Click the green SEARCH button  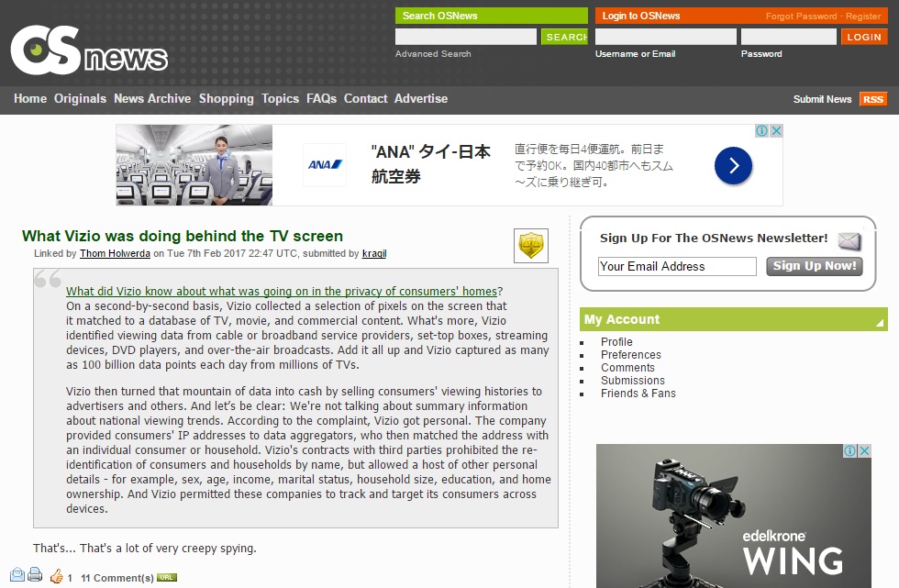(565, 37)
